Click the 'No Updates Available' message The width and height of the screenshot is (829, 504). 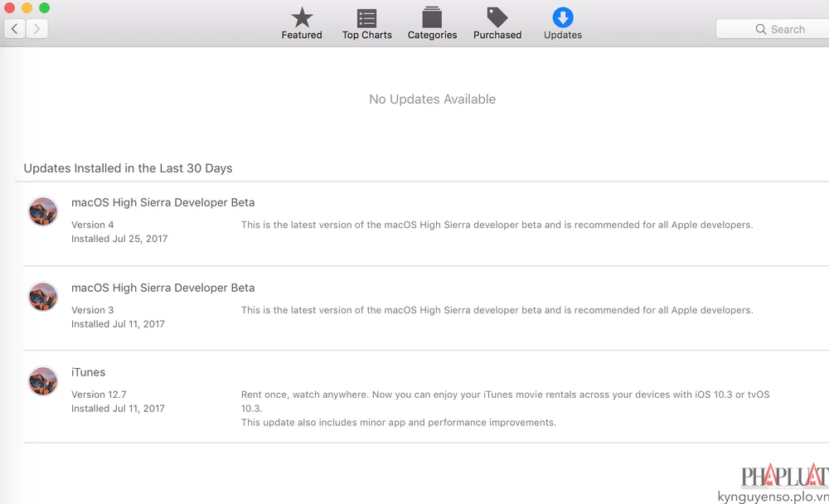point(432,99)
